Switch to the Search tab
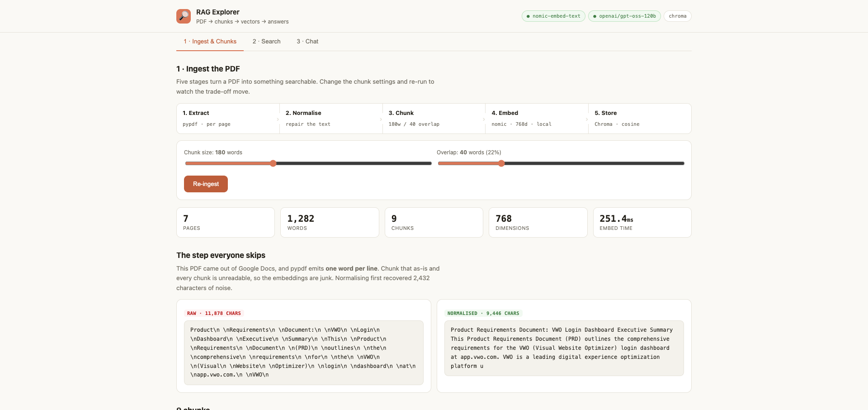The width and height of the screenshot is (868, 410). click(266, 41)
